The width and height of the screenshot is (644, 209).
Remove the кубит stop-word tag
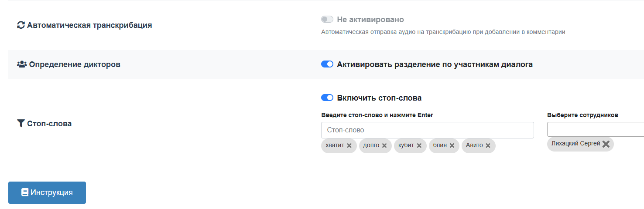[419, 146]
